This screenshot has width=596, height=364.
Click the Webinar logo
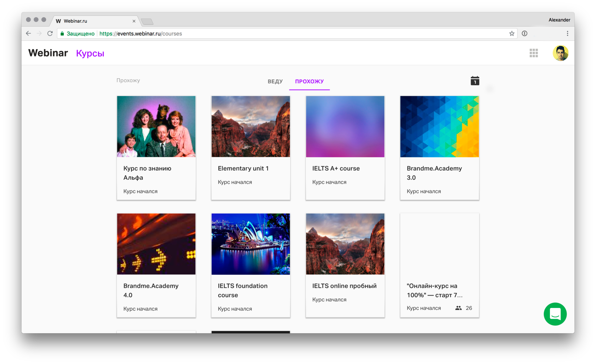[x=48, y=53]
